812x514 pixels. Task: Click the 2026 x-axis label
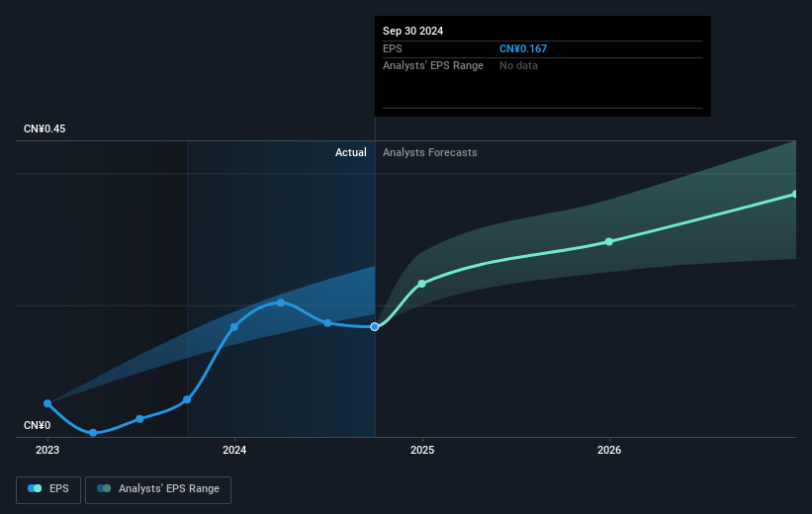pyautogui.click(x=609, y=451)
